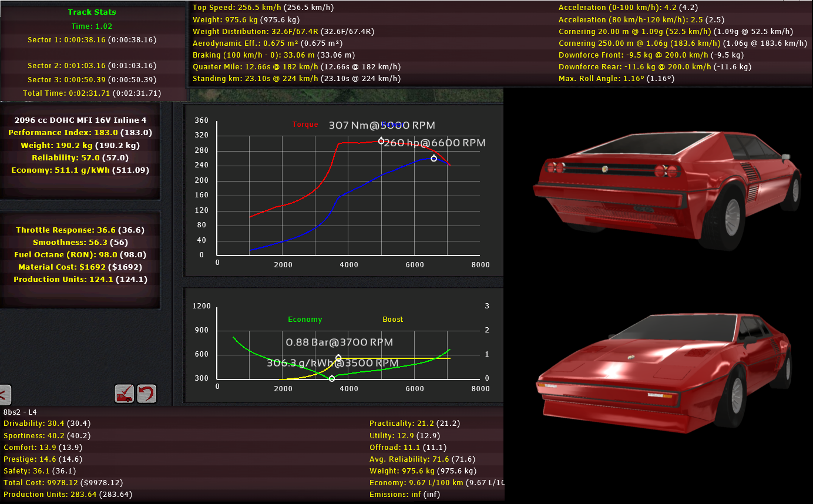Click the engine Production Units 124.1 value

point(80,279)
